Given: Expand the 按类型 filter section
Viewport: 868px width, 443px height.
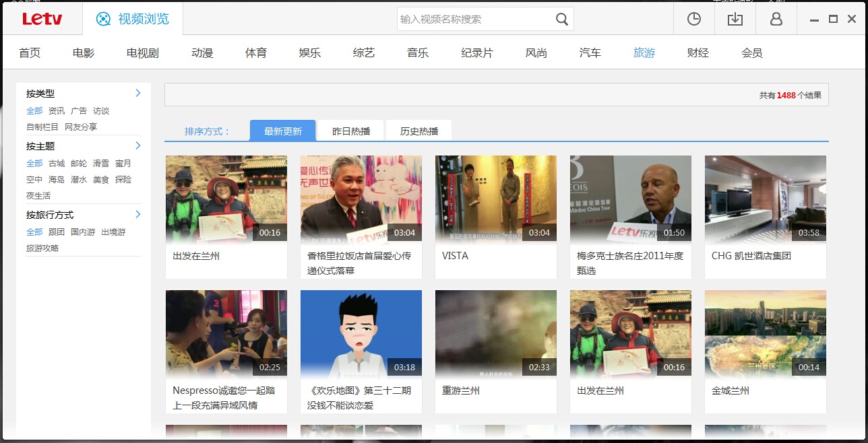Looking at the screenshot, I should pyautogui.click(x=137, y=93).
